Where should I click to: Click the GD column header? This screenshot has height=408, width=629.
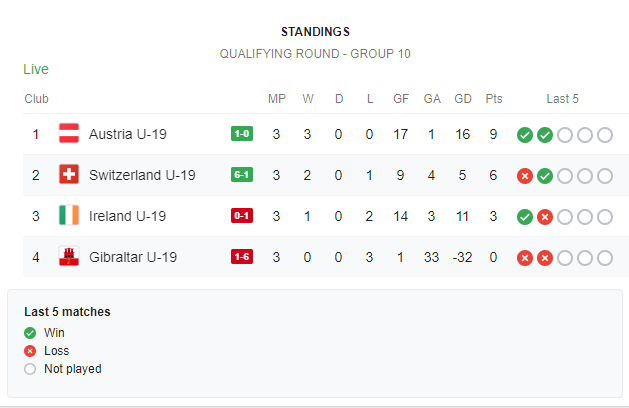pyautogui.click(x=463, y=99)
